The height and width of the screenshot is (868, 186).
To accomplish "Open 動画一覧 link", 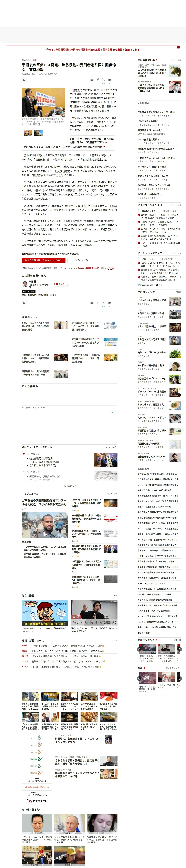I will tap(177, 640).
